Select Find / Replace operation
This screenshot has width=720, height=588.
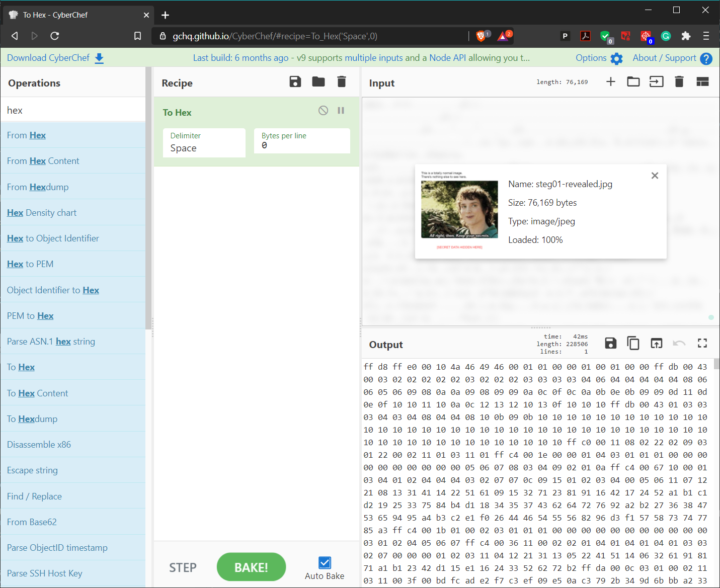[73, 496]
